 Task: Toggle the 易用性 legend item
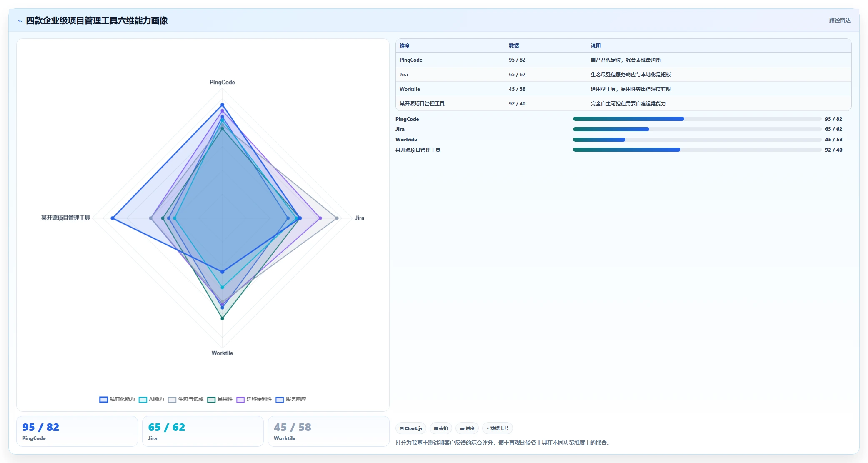point(220,399)
